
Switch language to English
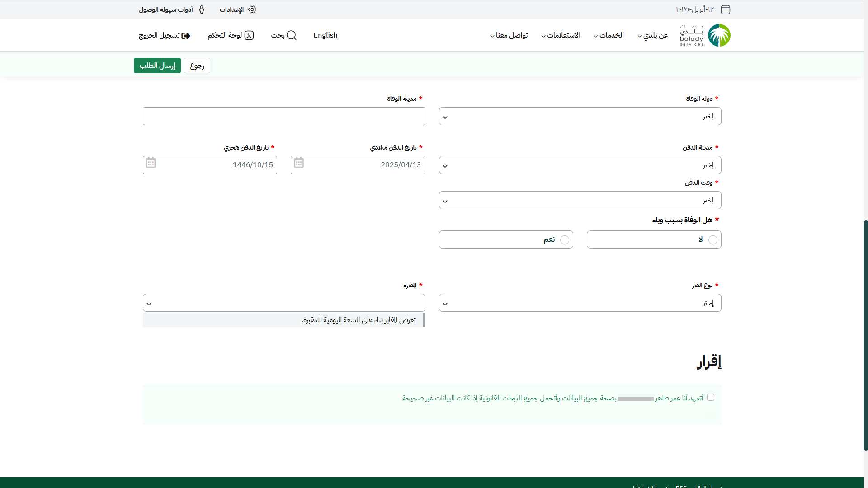(325, 35)
